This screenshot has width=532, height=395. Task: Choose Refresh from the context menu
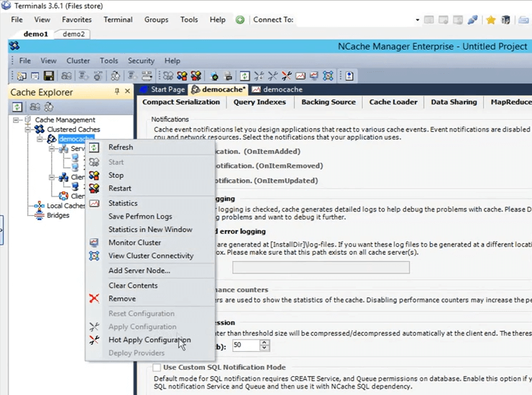click(150, 147)
